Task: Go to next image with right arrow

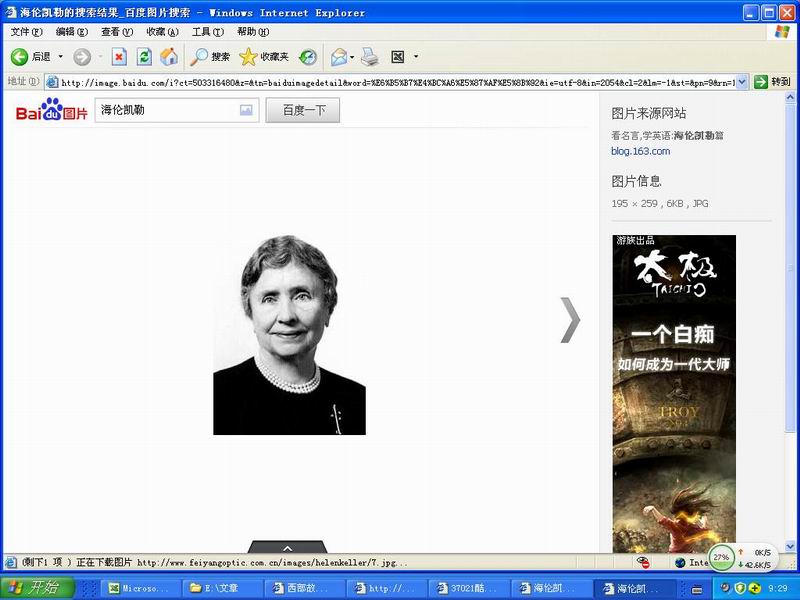Action: coord(570,320)
